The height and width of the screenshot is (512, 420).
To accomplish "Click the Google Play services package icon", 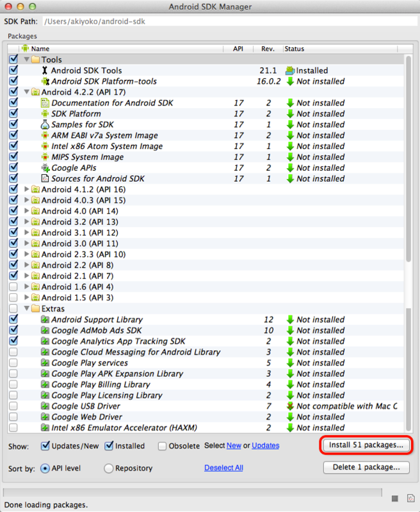I will [45, 363].
